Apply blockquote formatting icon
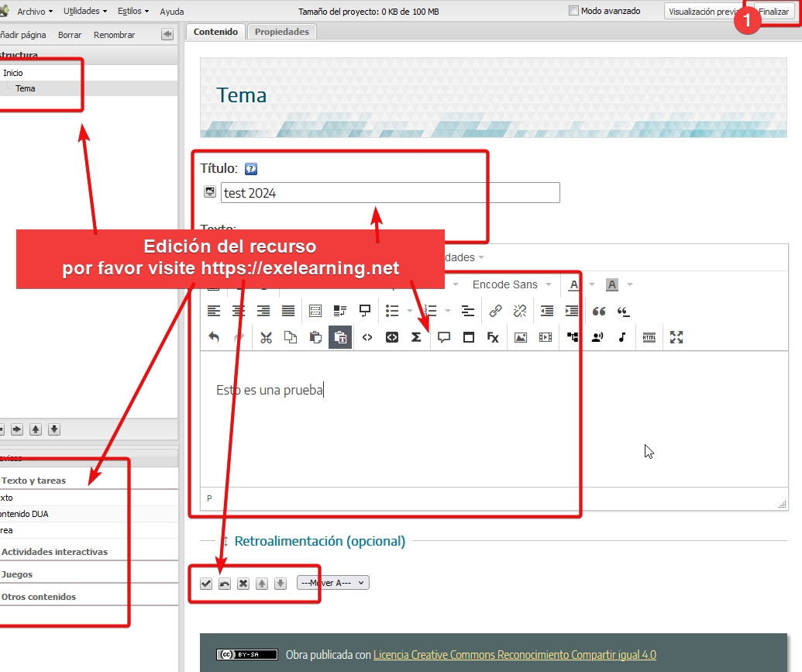The image size is (802, 672). (598, 311)
